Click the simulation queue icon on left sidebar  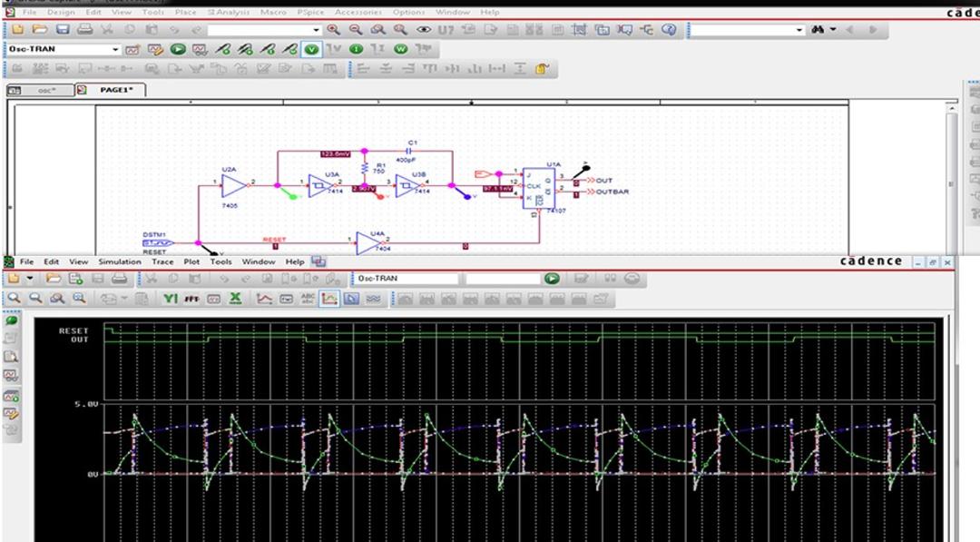point(11,395)
